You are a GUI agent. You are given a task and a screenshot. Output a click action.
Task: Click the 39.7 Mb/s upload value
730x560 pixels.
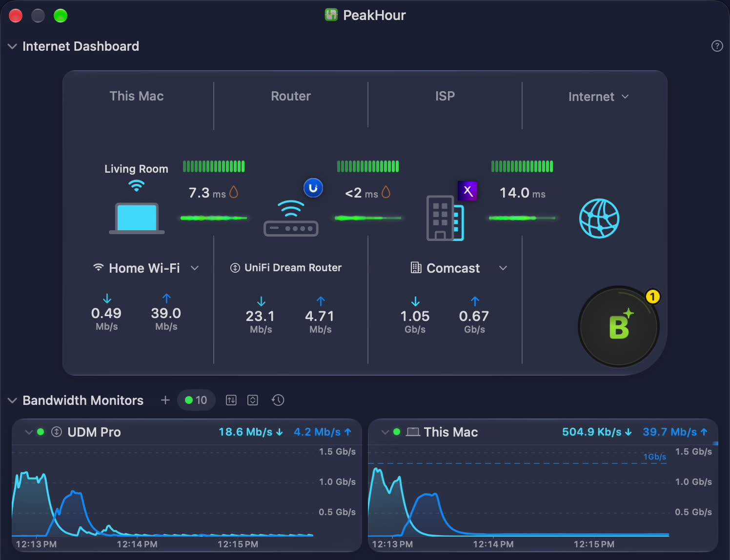675,432
